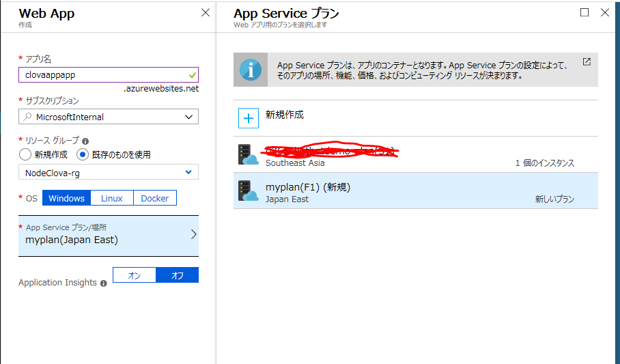Viewport: 620px width, 364px height.
Task: Click the server icon of myplan(F1) plan
Action: click(248, 191)
